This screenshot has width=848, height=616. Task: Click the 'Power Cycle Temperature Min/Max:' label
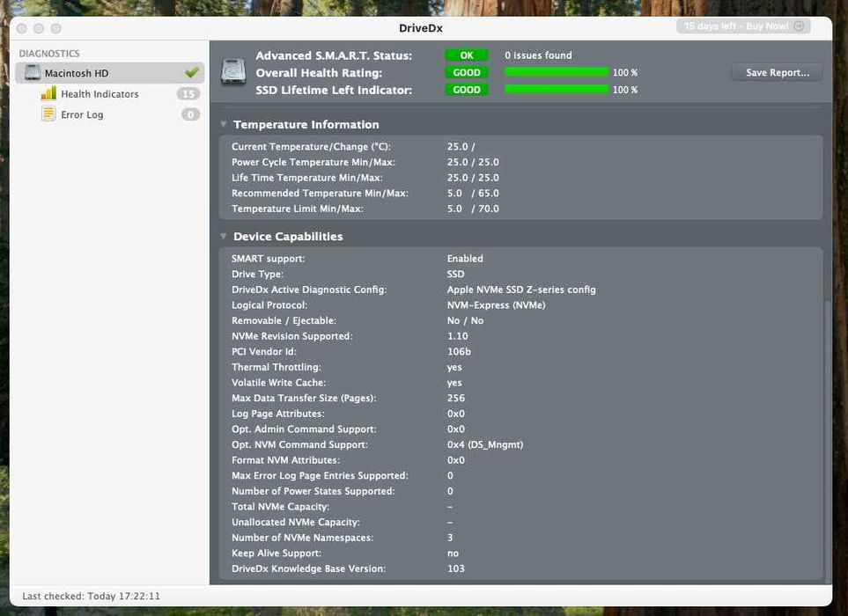[x=313, y=162]
